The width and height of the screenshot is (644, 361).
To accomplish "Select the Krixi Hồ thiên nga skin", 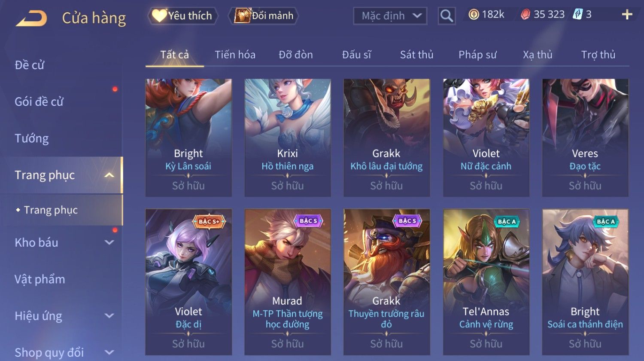I will pyautogui.click(x=288, y=138).
